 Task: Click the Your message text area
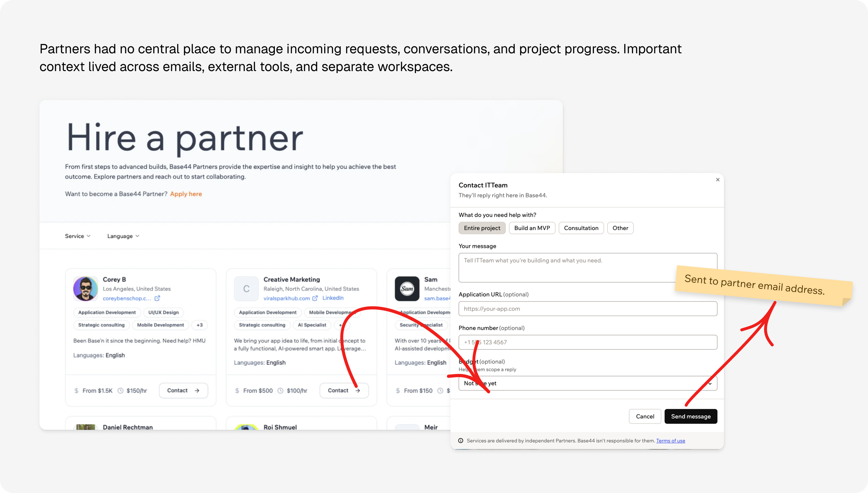click(588, 268)
